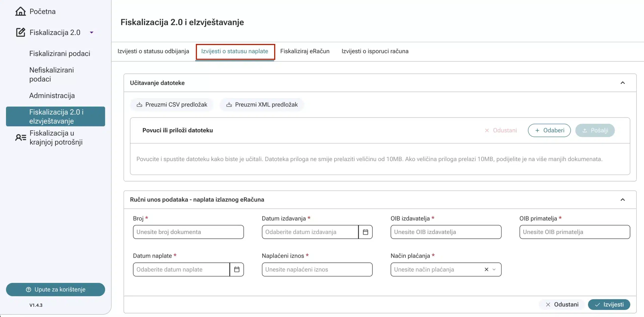644x317 pixels.
Task: Click checkmark icon in Izvijesti button
Action: (x=597, y=305)
